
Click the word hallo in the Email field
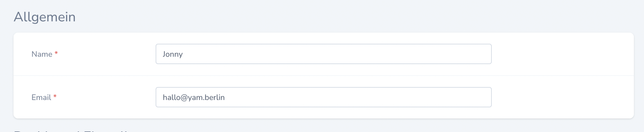171,97
